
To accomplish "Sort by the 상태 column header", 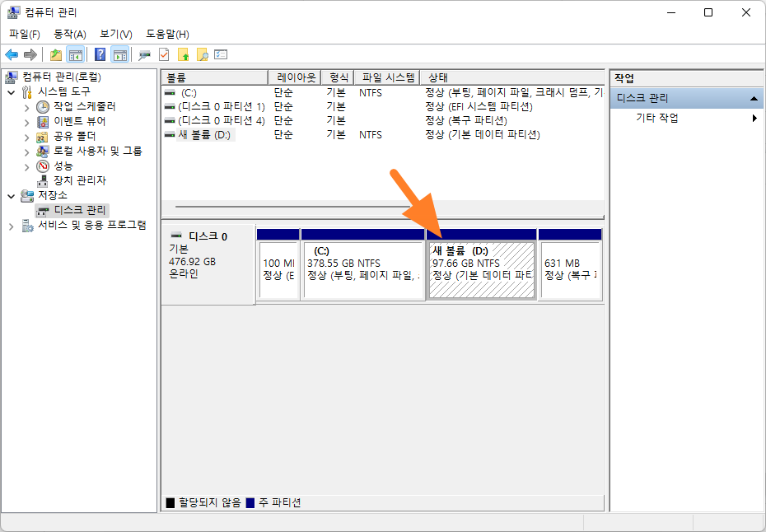I will tap(512, 77).
